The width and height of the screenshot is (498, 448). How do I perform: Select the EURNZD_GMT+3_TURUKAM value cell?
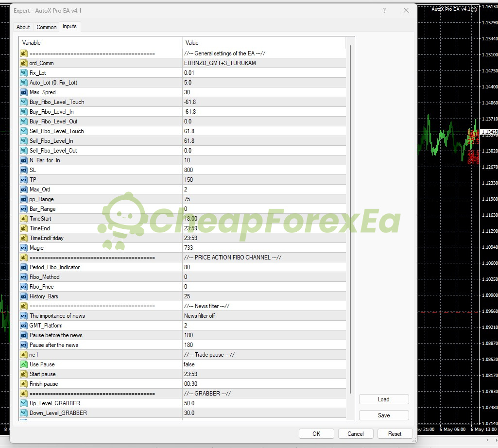click(264, 63)
